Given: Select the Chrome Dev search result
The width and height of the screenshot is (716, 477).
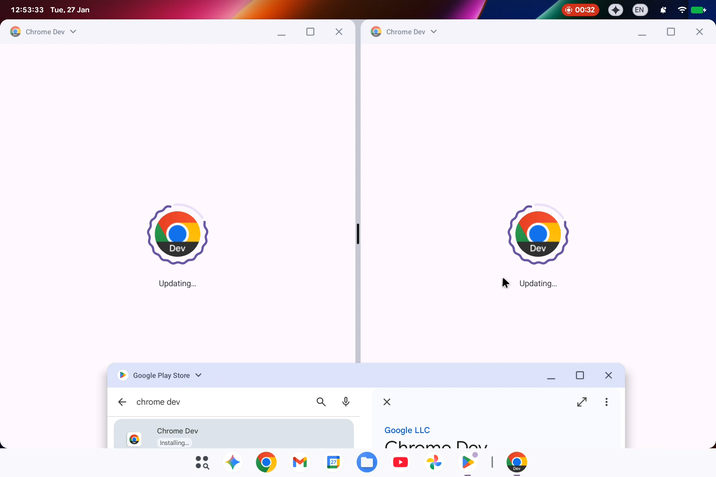Looking at the screenshot, I should [234, 434].
